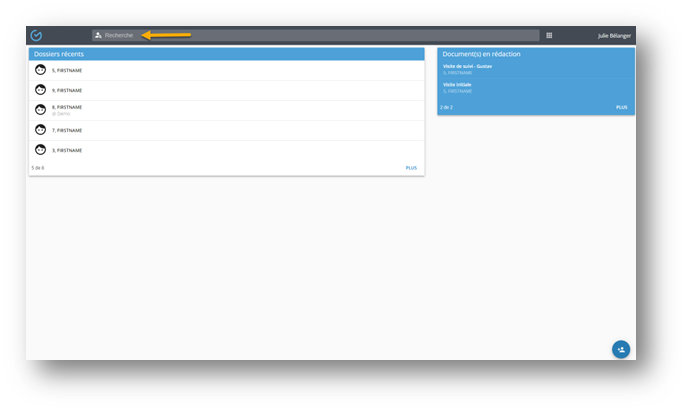Open the 9, FIRSTNAME patient record
Image resolution: width=688 pixels, height=412 pixels.
click(x=69, y=90)
